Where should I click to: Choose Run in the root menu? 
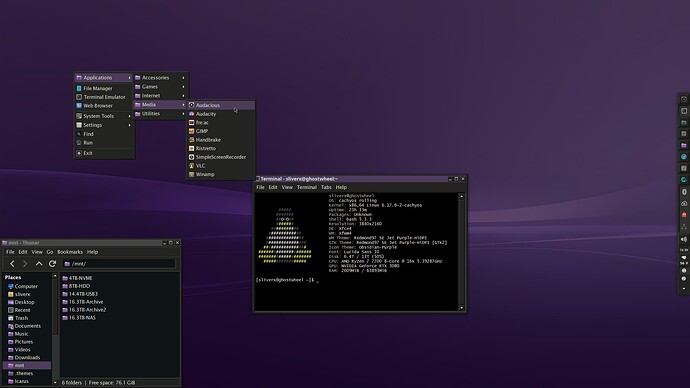pyautogui.click(x=104, y=143)
